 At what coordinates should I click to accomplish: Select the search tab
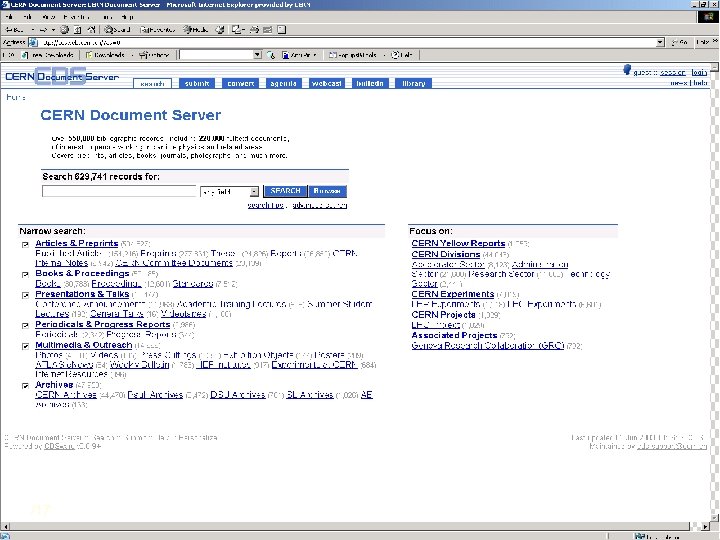(x=152, y=84)
